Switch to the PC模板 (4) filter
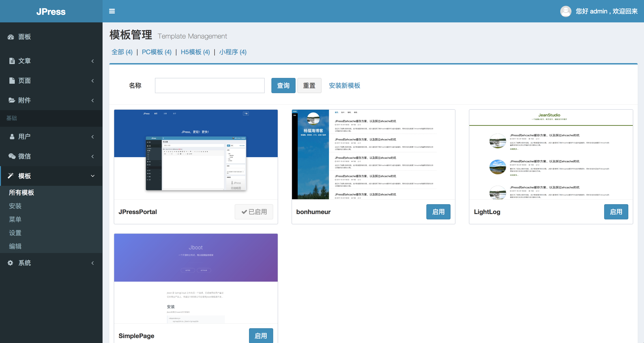This screenshot has height=343, width=644. (x=157, y=52)
